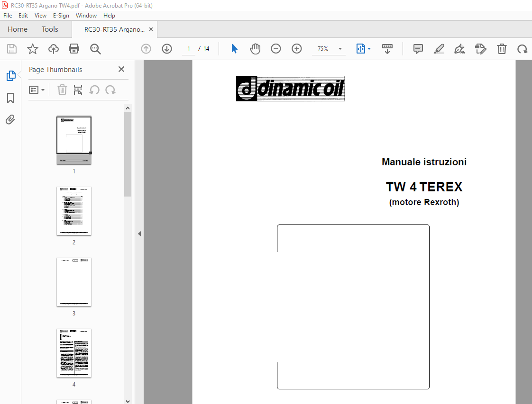Click the Save file icon
The width and height of the screenshot is (532, 404).
tap(12, 49)
